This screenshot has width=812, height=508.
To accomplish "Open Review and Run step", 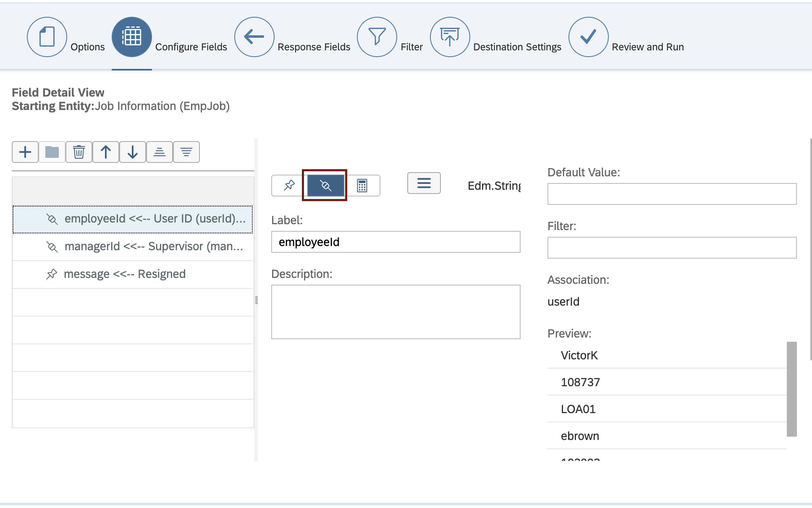I will click(588, 37).
